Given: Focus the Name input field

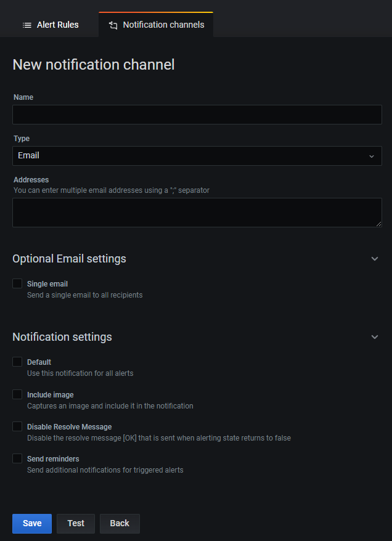Looking at the screenshot, I should 197,115.
